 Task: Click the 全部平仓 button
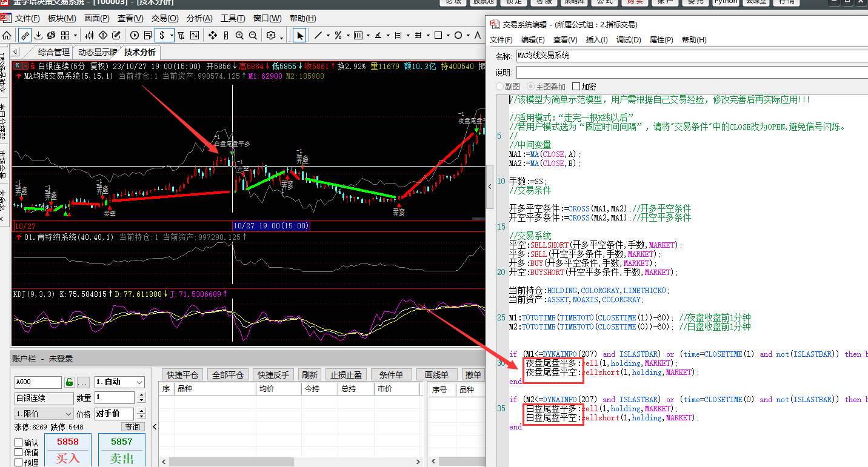228,375
